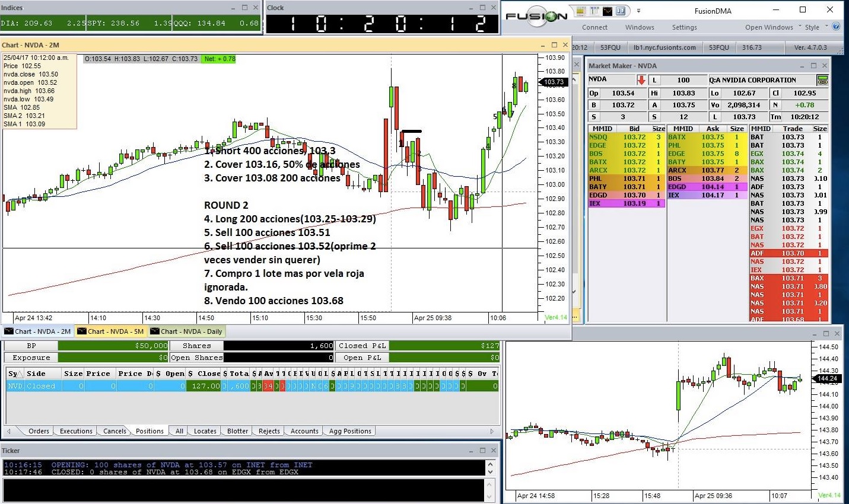Open the Style dropdown
This screenshot has height=504, width=849.
pyautogui.click(x=816, y=27)
